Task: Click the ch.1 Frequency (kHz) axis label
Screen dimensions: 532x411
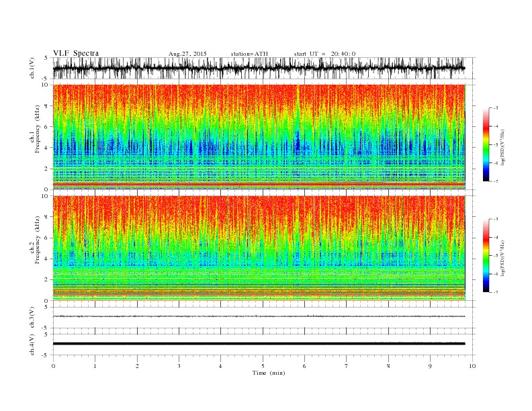Action: (x=35, y=129)
